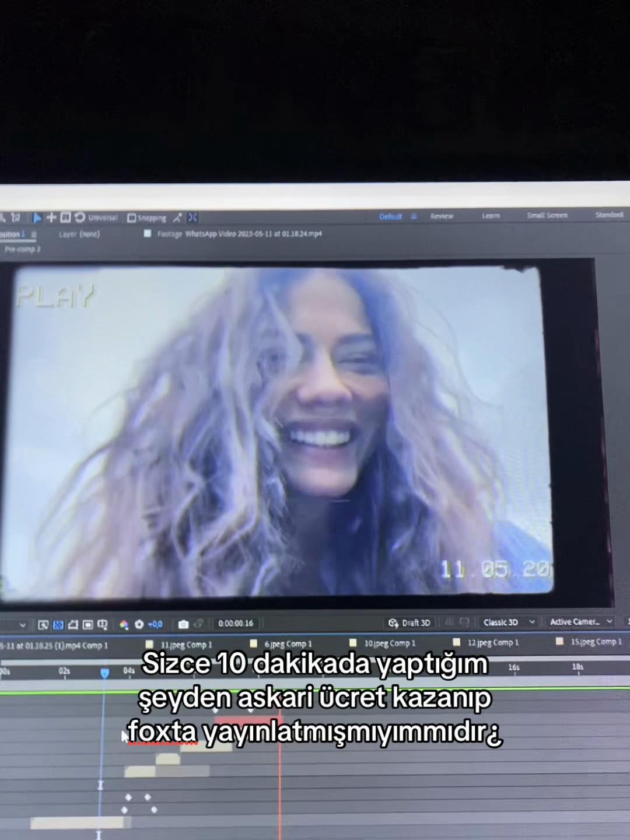Click the rotate arrow icon beside Universal
This screenshot has width=630, height=840.
coord(80,218)
